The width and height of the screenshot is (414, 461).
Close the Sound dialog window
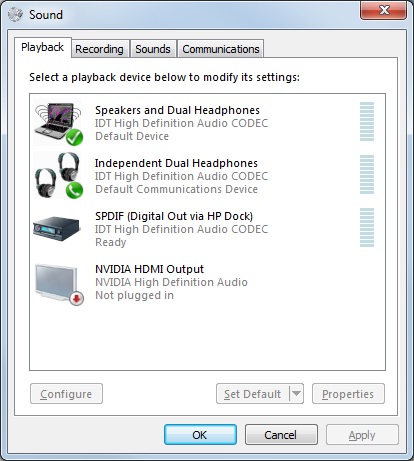pos(383,10)
